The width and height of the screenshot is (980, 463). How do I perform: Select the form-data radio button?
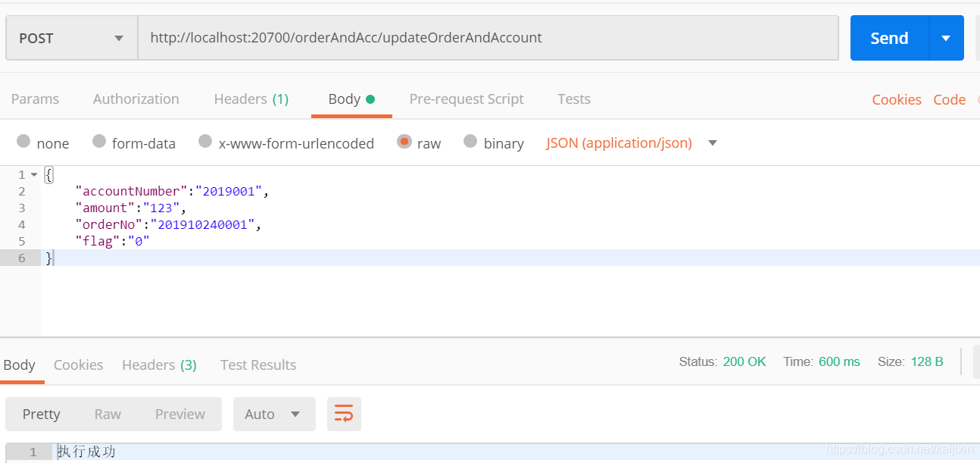[x=99, y=142]
